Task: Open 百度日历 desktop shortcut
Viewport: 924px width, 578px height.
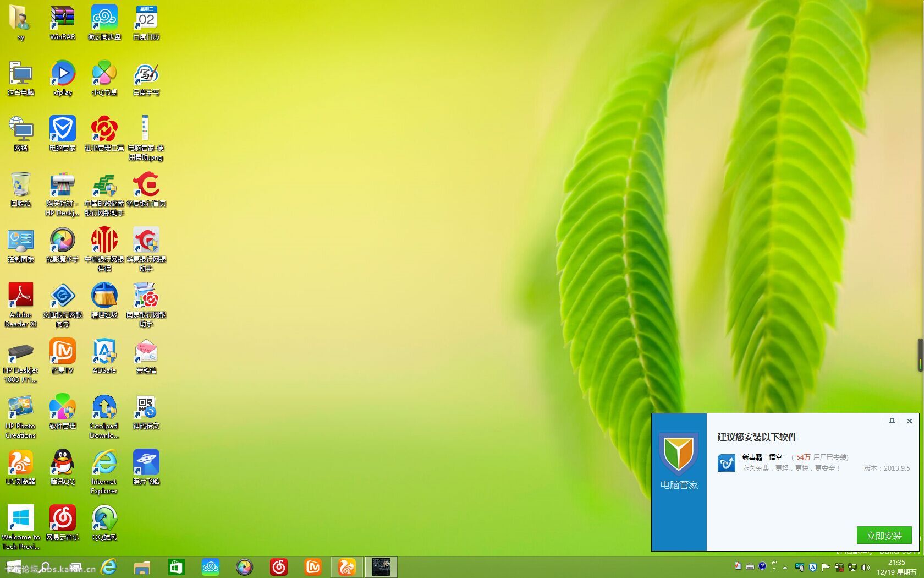Action: click(146, 23)
